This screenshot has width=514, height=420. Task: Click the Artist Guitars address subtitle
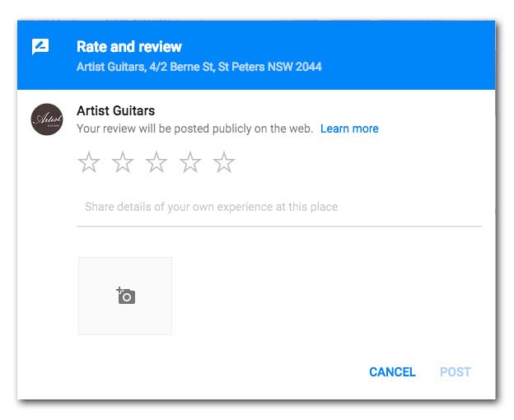click(199, 67)
